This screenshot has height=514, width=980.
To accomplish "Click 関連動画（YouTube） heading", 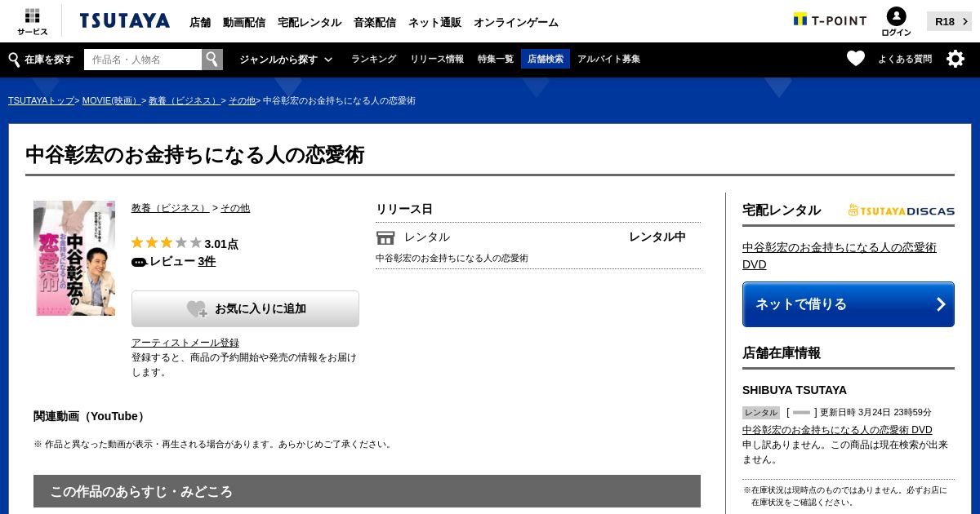I will [91, 416].
